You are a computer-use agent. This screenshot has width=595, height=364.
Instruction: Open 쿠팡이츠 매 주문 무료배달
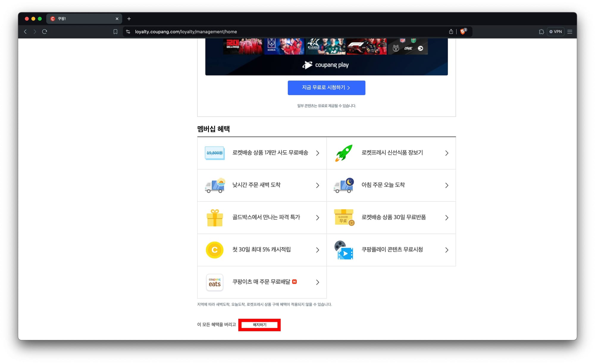(262, 282)
